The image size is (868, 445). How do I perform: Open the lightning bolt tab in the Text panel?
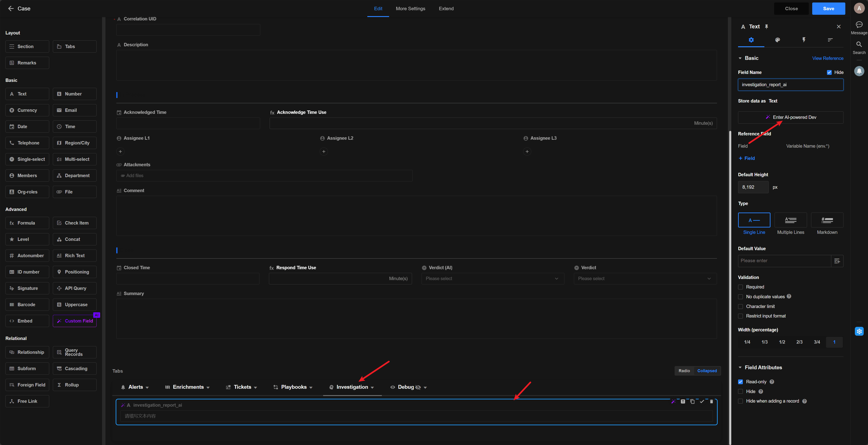pos(804,40)
